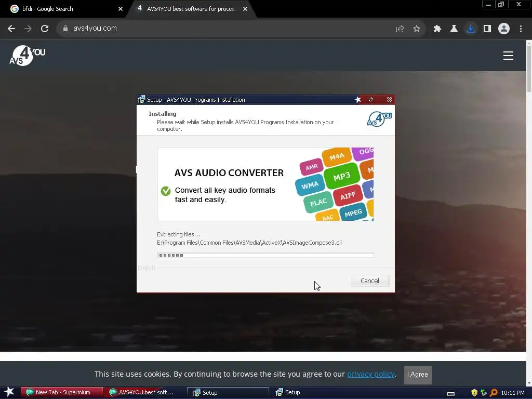Switch to New Tab - Supermium taskbar item

click(x=62, y=393)
